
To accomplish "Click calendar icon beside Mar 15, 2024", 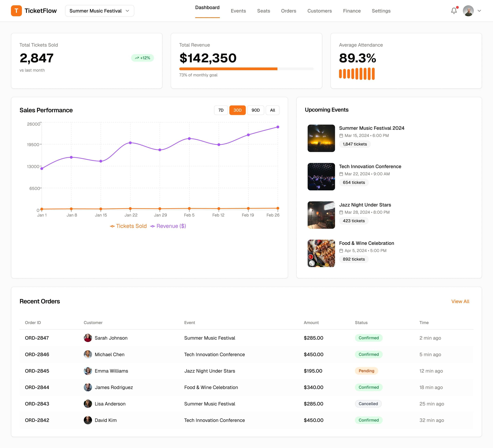I will point(341,136).
